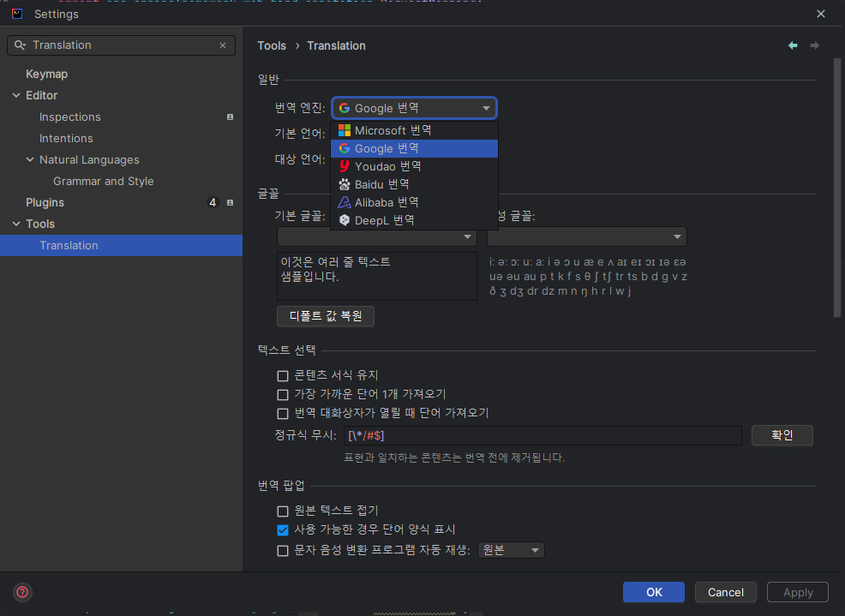Toggle 콘텐츠 서식 유지 checkbox
845x616 pixels.
(x=283, y=375)
